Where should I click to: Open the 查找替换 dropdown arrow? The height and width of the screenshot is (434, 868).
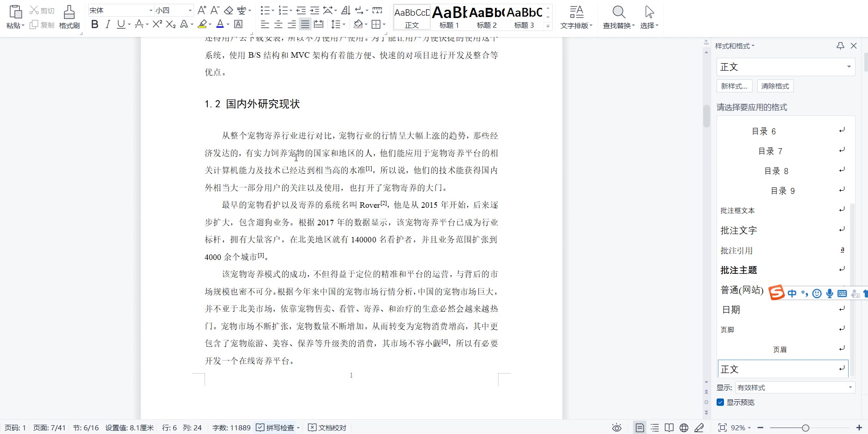633,26
